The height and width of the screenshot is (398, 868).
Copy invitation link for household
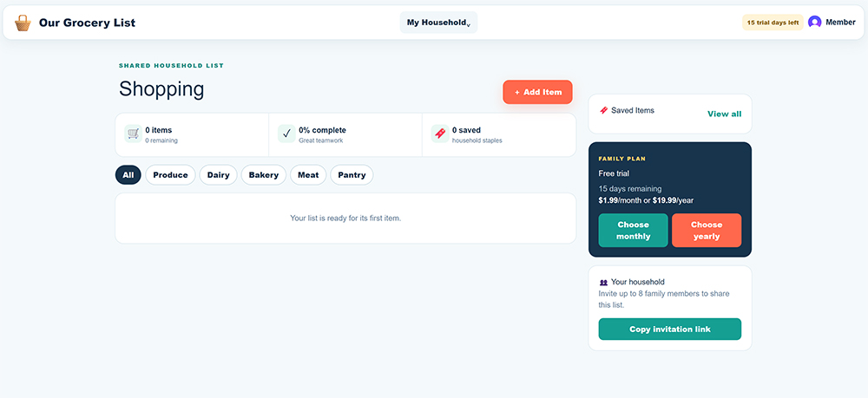point(670,329)
